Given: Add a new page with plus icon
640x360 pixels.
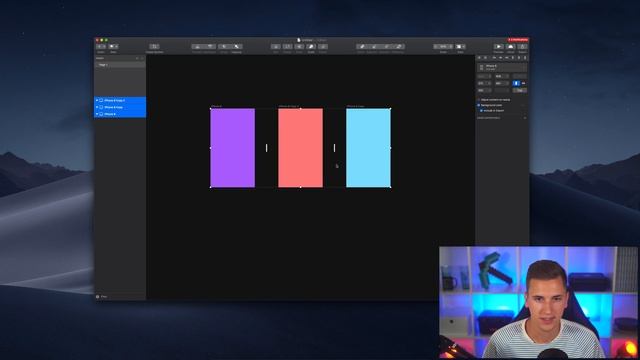Looking at the screenshot, I should tap(137, 58).
